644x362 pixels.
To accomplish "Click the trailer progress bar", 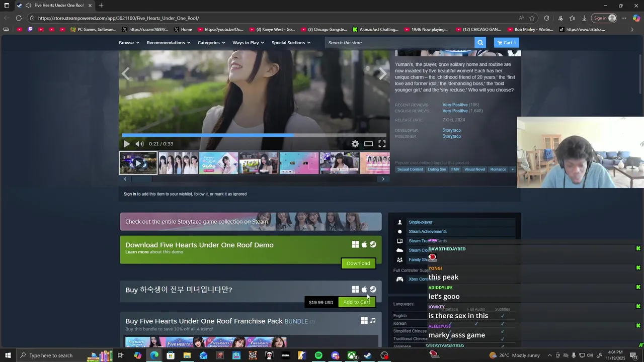I will (x=254, y=135).
